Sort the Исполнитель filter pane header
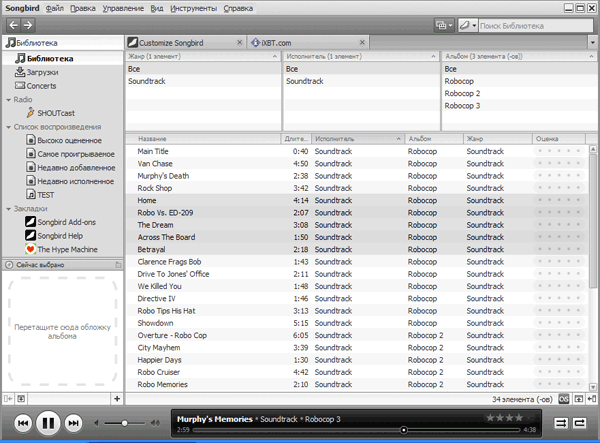 [x=362, y=57]
